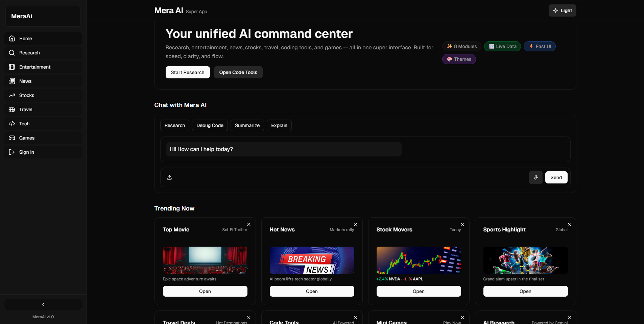Click the microphone voice input icon
644x324 pixels.
coord(535,177)
